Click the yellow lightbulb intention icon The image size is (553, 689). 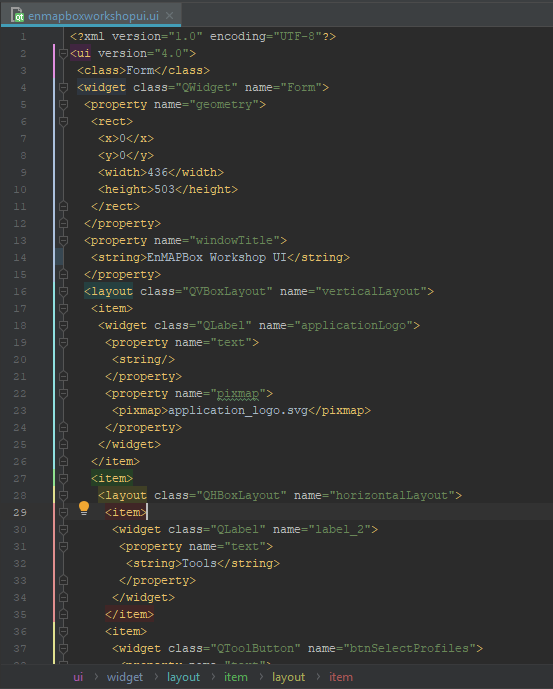click(84, 508)
